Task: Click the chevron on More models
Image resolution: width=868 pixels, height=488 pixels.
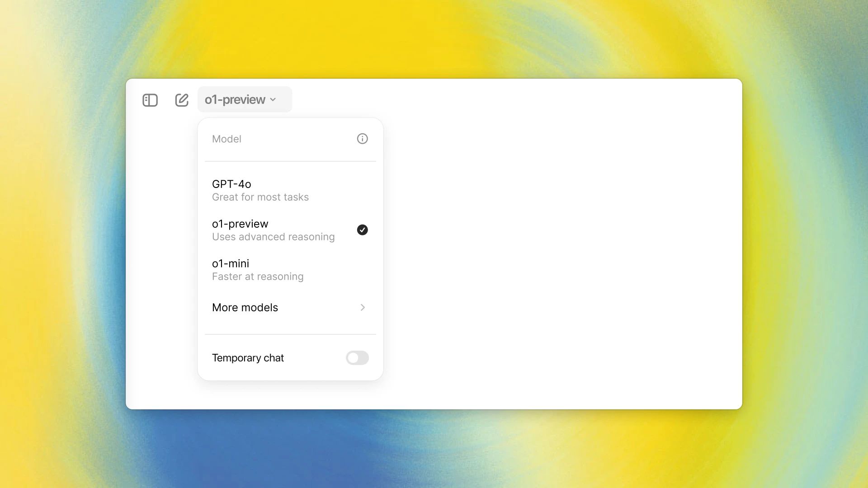Action: 362,307
